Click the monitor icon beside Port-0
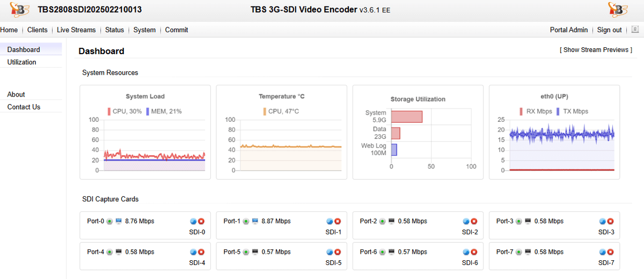Image resolution: width=644 pixels, height=279 pixels. point(118,221)
